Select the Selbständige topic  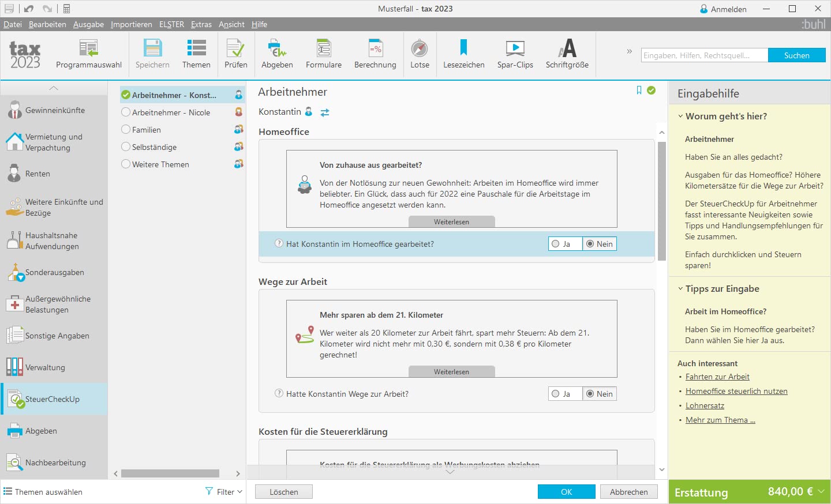point(182,147)
